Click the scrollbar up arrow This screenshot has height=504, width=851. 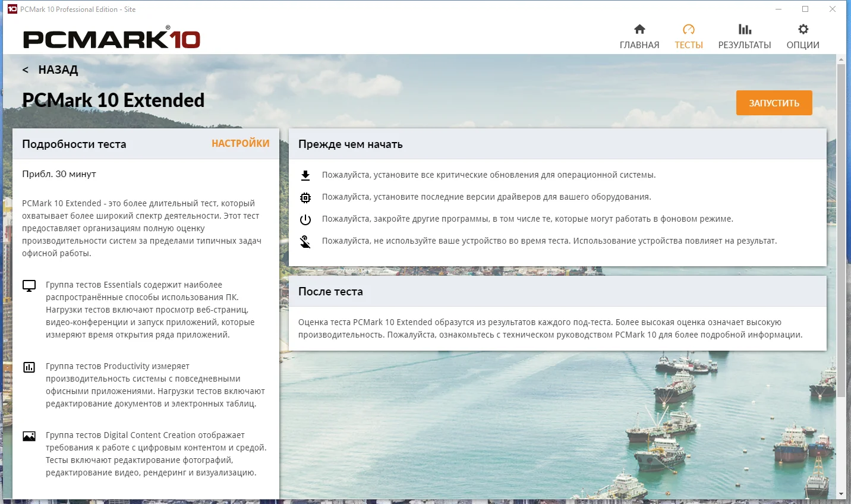click(841, 59)
